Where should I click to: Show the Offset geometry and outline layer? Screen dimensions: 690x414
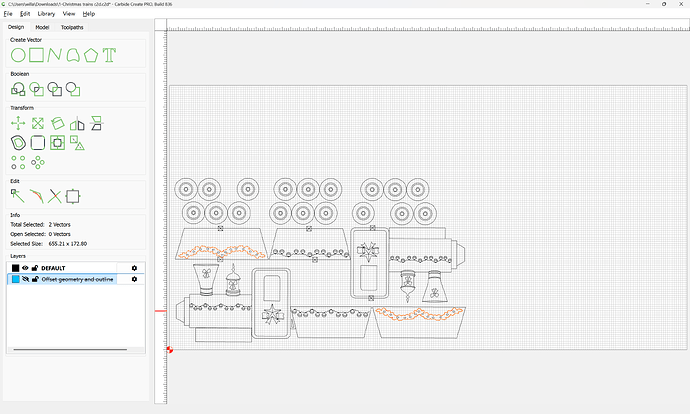click(x=26, y=280)
